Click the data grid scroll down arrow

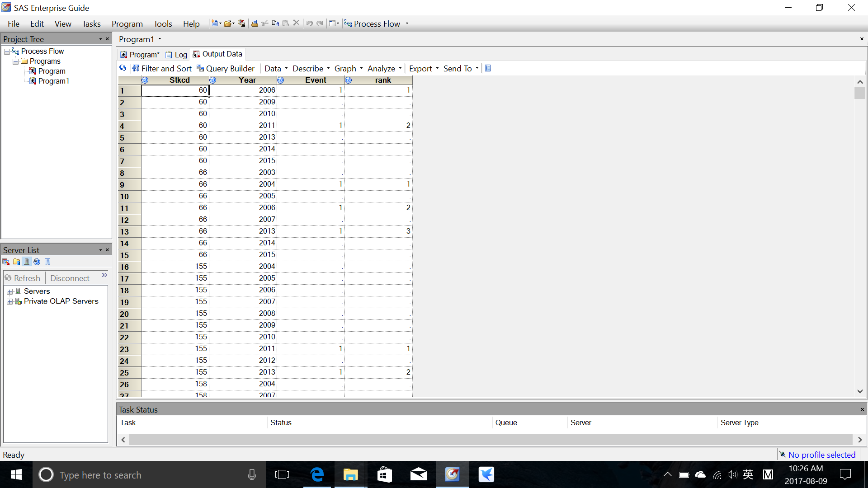[860, 392]
